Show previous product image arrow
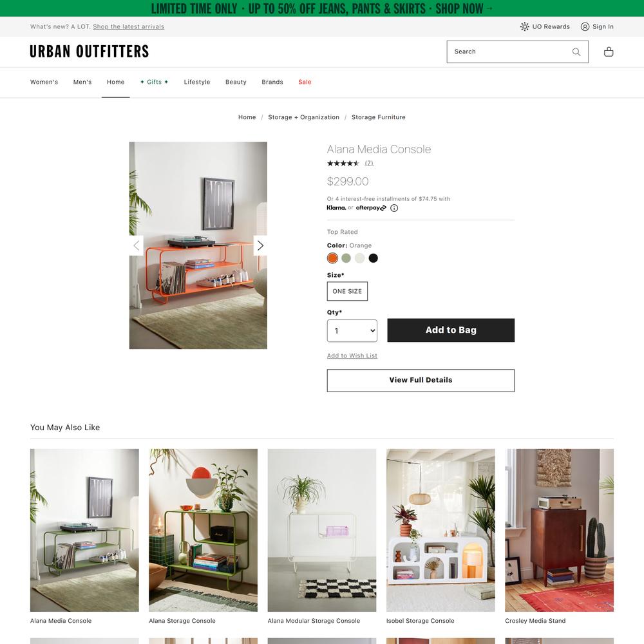This screenshot has height=644, width=644. 137,245
